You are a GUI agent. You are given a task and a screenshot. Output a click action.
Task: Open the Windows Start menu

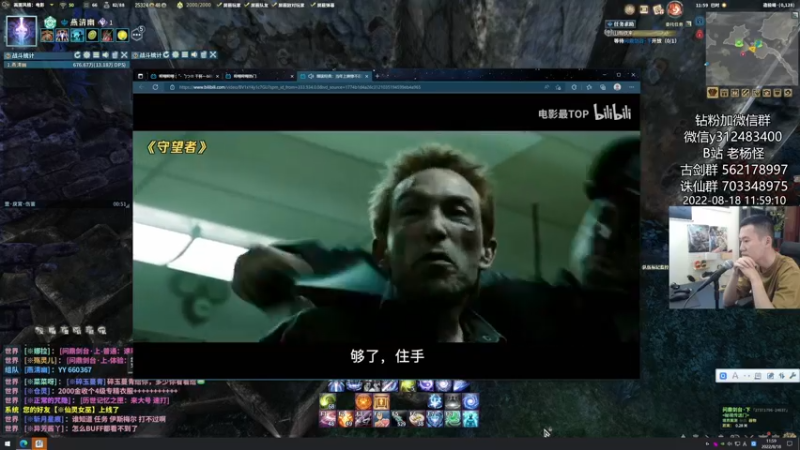click(7, 443)
